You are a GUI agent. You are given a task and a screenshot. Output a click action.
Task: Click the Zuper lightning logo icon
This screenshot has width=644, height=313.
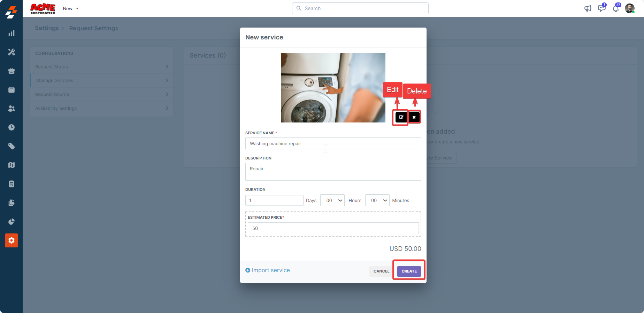tap(11, 12)
